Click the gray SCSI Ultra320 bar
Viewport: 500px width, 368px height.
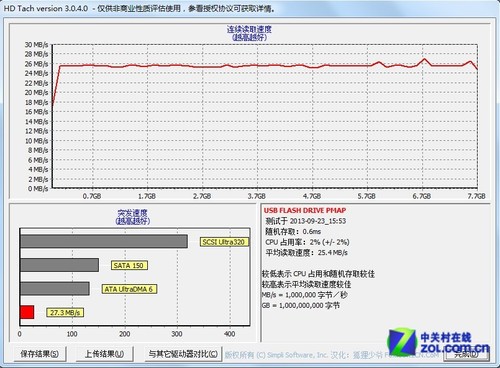pos(104,241)
